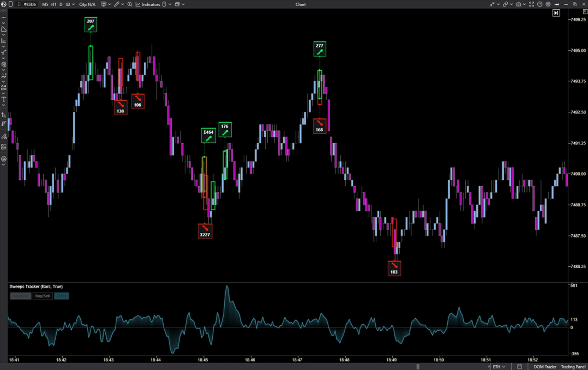Toggle the Delta mode button
Image resolution: width=588 pixels, height=370 pixels.
[x=61, y=296]
